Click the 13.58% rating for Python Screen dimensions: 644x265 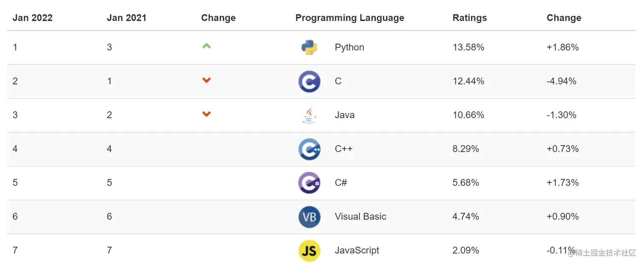pos(468,47)
